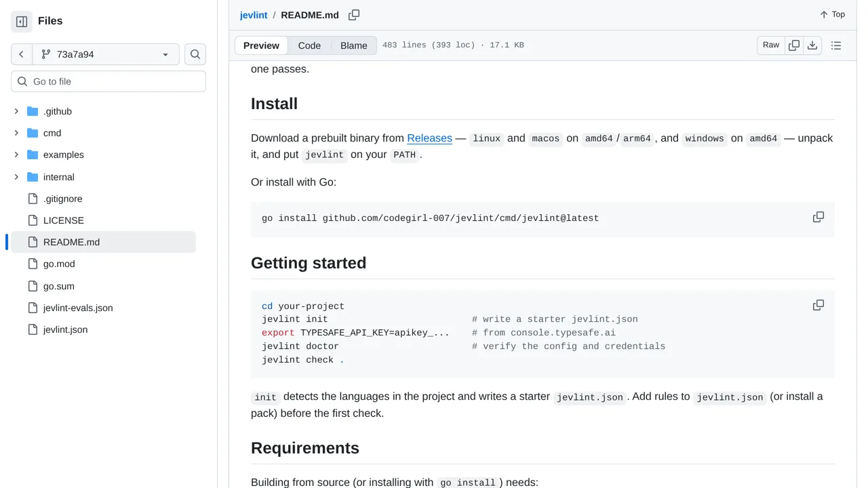Open the document outline list icon
Viewport: 868px width, 488px height.
[x=836, y=45]
